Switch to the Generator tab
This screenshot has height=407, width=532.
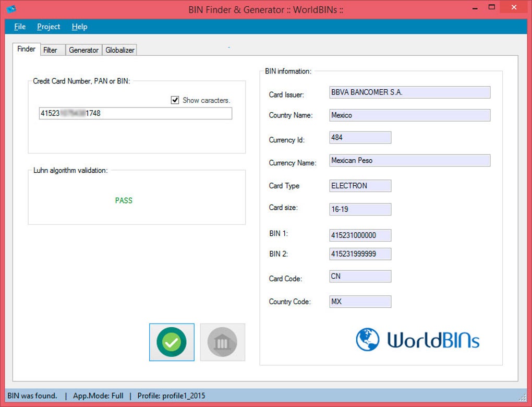(x=83, y=50)
